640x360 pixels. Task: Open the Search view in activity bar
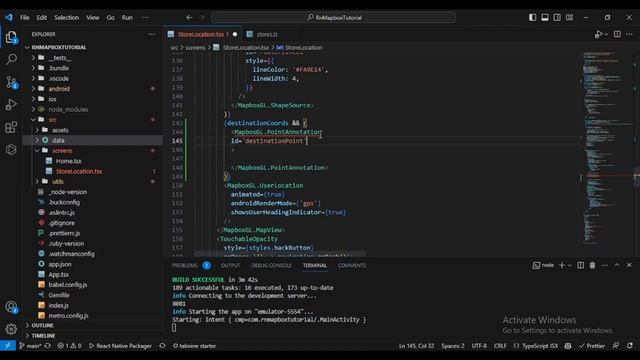(11, 60)
